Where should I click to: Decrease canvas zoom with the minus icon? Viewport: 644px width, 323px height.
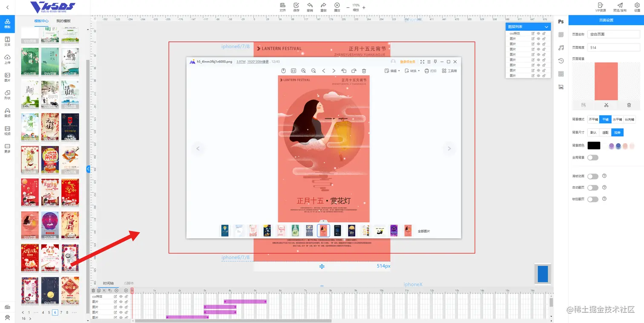[x=348, y=8]
